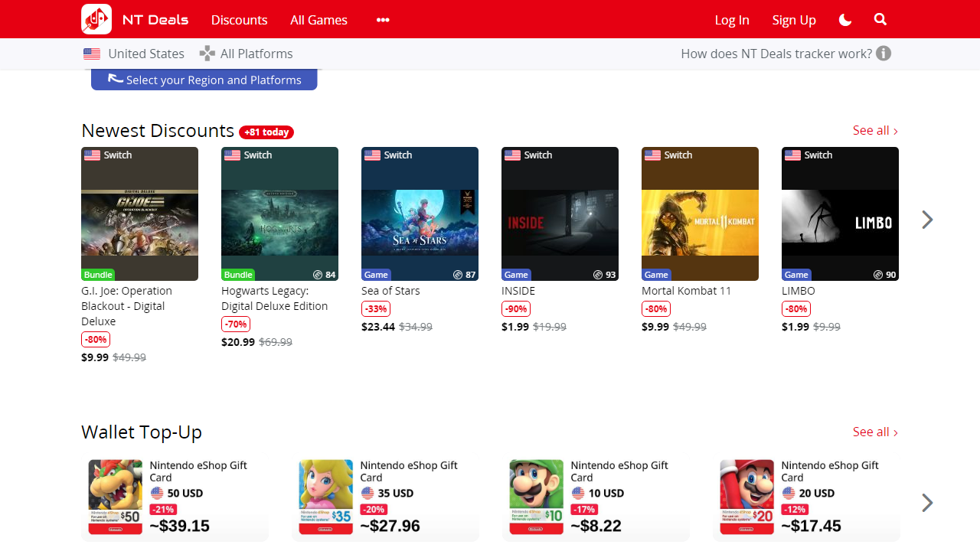Click the -90% discount badge on INSIDE
Screen dimensions: 980x551
click(x=516, y=308)
